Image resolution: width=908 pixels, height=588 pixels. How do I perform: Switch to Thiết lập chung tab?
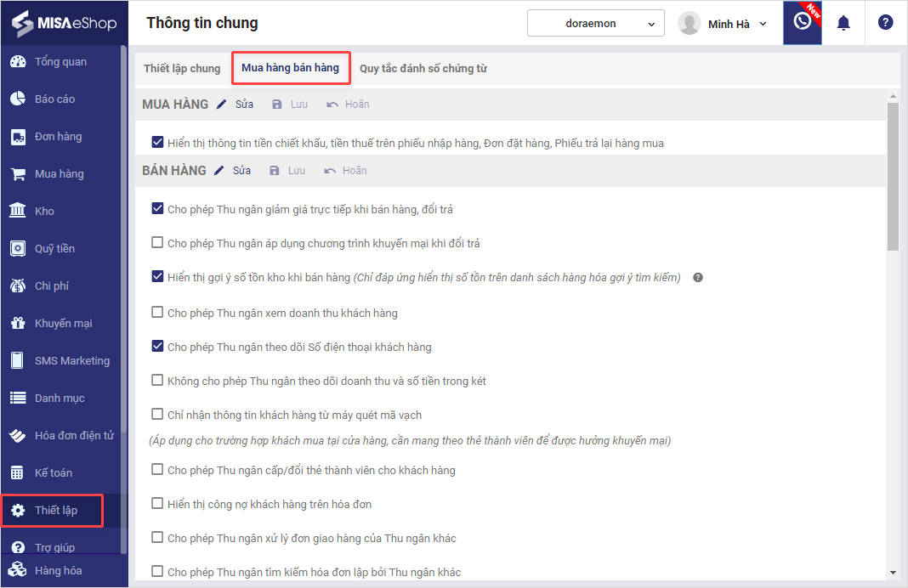182,68
